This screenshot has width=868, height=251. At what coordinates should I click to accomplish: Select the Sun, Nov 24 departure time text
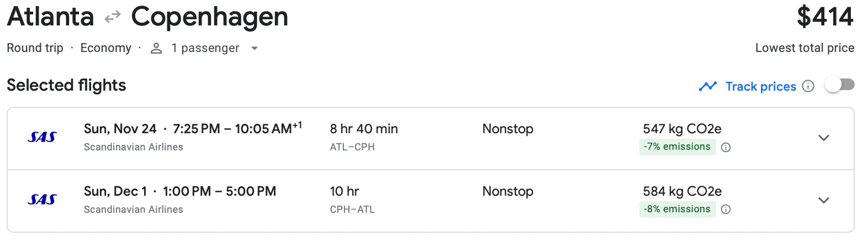(192, 129)
